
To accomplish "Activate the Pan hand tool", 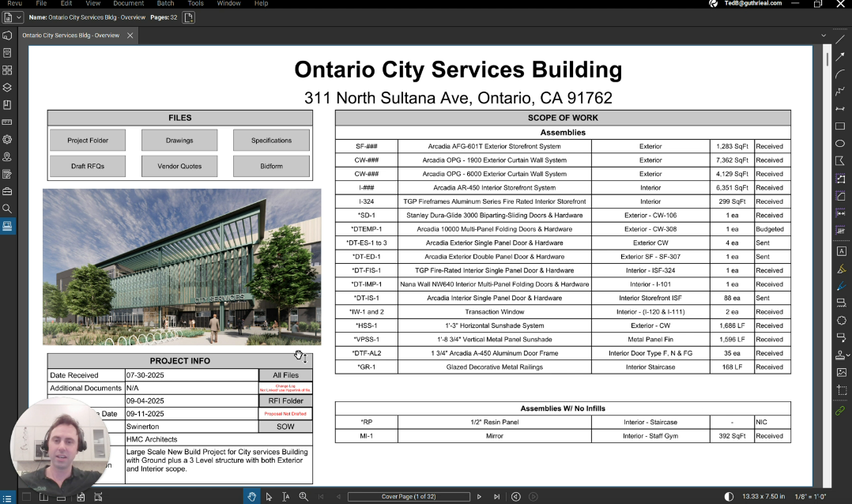I will (x=251, y=496).
